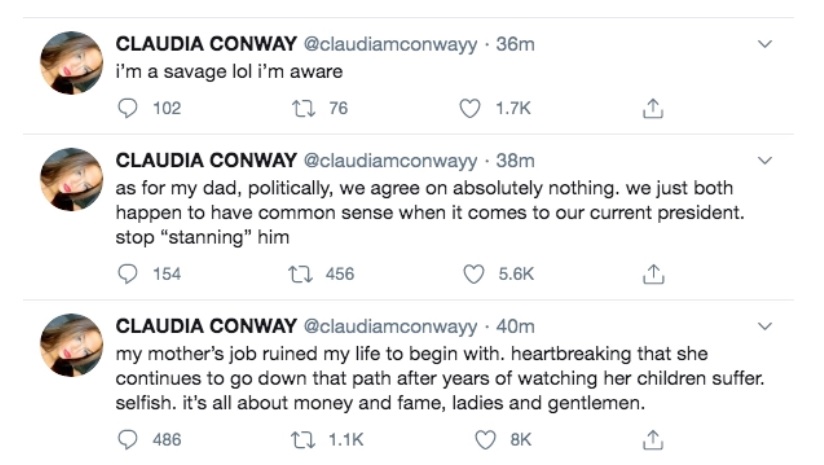Viewport: 824px width, 465px height.
Task: Click the avatar on the 40m tweet
Action: pos(71,344)
